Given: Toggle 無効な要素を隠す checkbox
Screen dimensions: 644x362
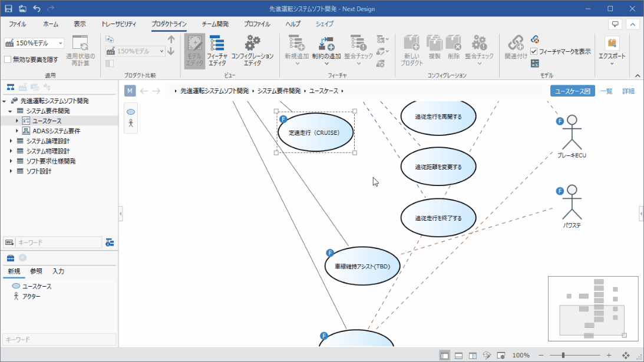Looking at the screenshot, I should point(8,59).
